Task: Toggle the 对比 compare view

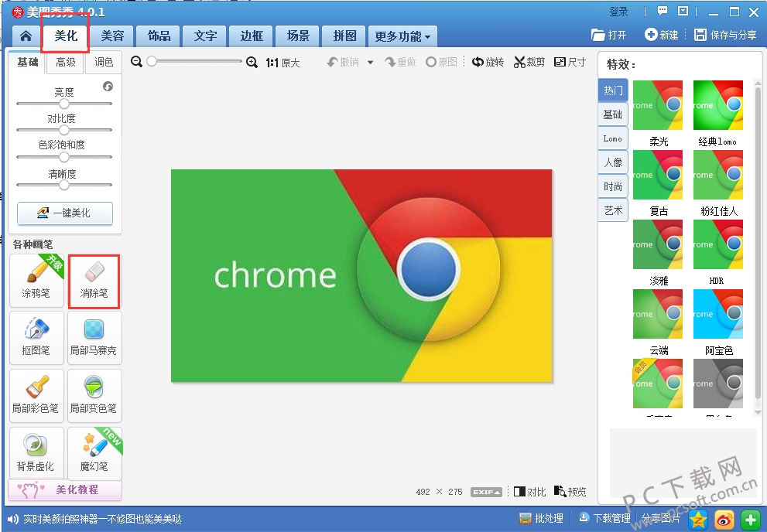Action: (x=529, y=492)
